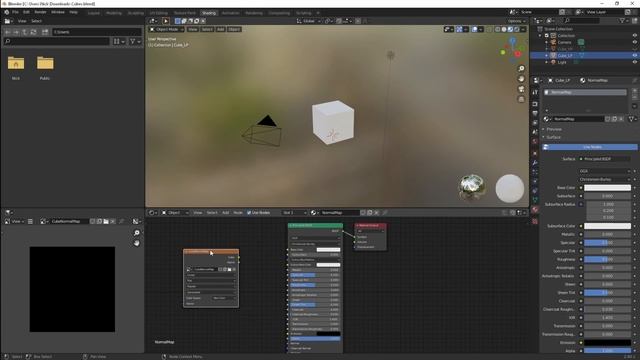The image size is (640, 360).
Task: Toggle visibility eye for Cube_LP
Action: click(635, 55)
